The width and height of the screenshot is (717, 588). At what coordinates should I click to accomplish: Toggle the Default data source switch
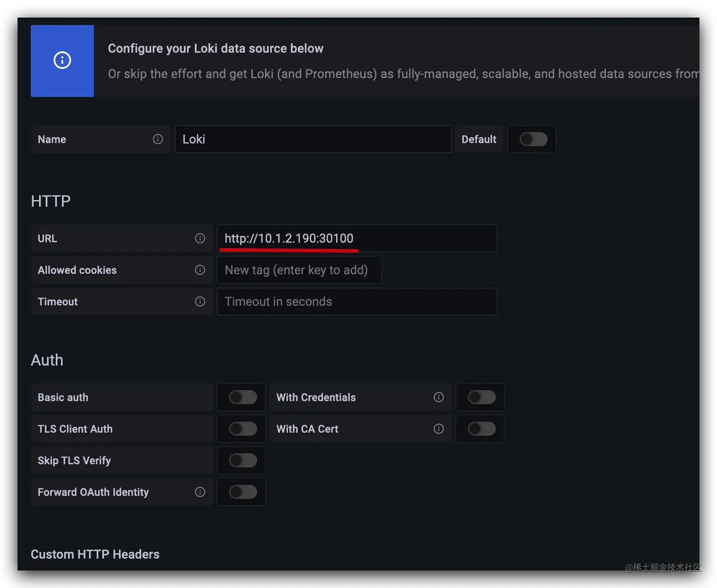(x=533, y=139)
